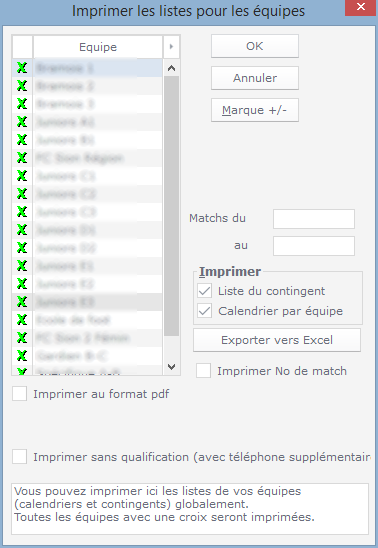Toggle the green X mark in the tenth team row
The height and width of the screenshot is (548, 378).
22,230
